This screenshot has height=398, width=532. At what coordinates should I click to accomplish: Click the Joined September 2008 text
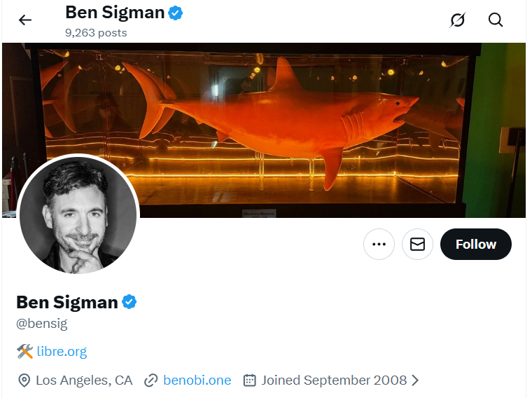334,380
